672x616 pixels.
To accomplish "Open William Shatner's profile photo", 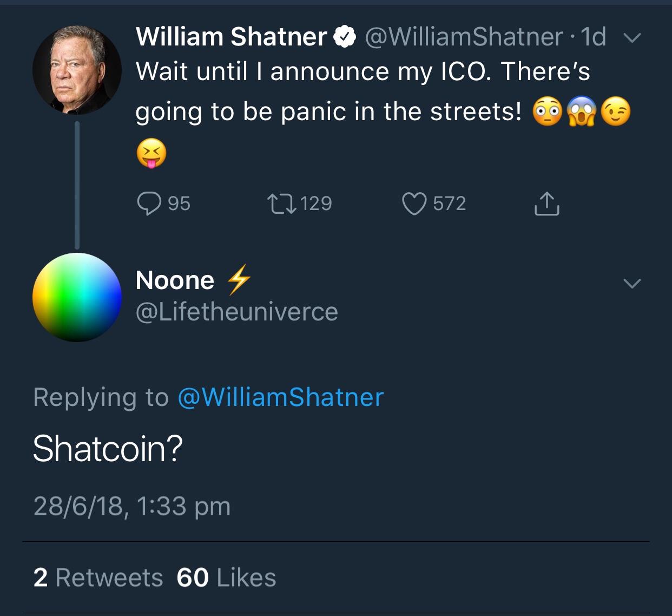I will [77, 69].
